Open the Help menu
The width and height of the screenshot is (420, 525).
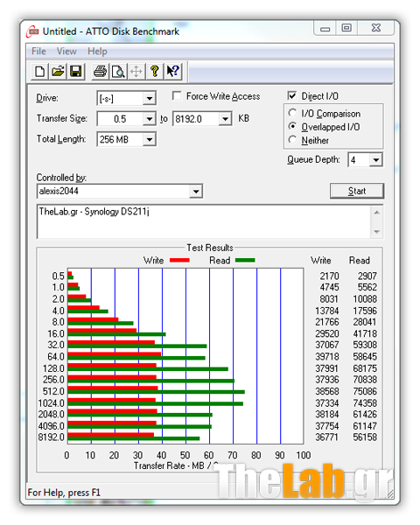click(x=97, y=52)
